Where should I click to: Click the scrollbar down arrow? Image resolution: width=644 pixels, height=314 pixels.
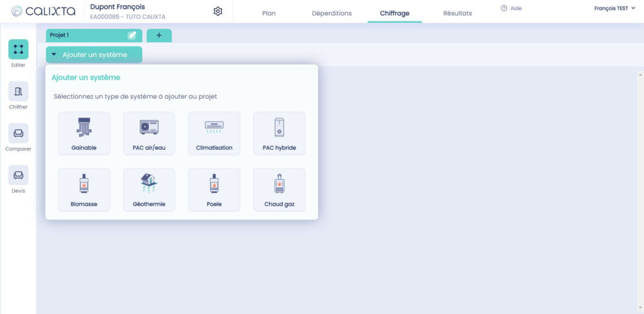[640, 309]
